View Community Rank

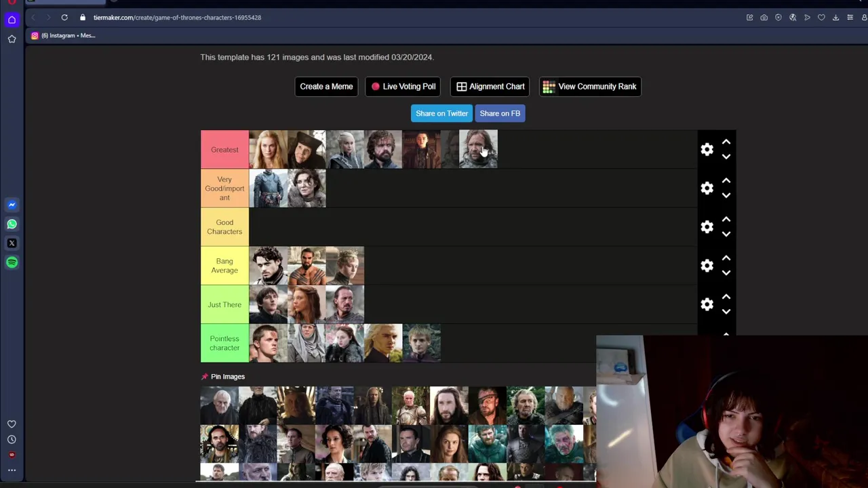(590, 87)
